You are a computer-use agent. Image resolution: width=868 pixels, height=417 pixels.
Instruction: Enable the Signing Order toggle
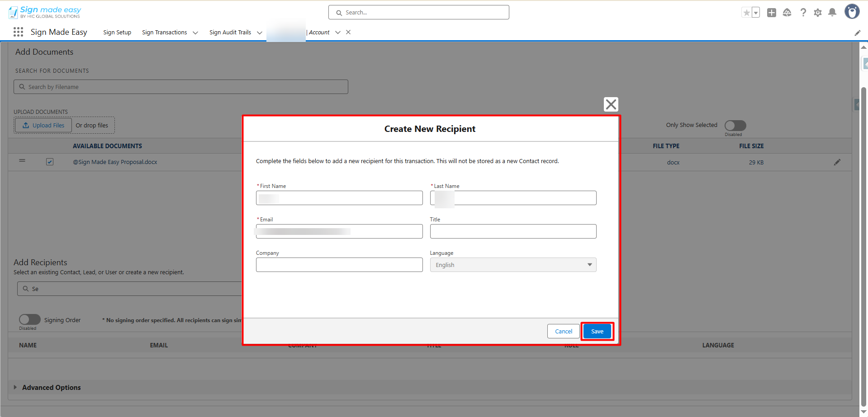click(30, 319)
